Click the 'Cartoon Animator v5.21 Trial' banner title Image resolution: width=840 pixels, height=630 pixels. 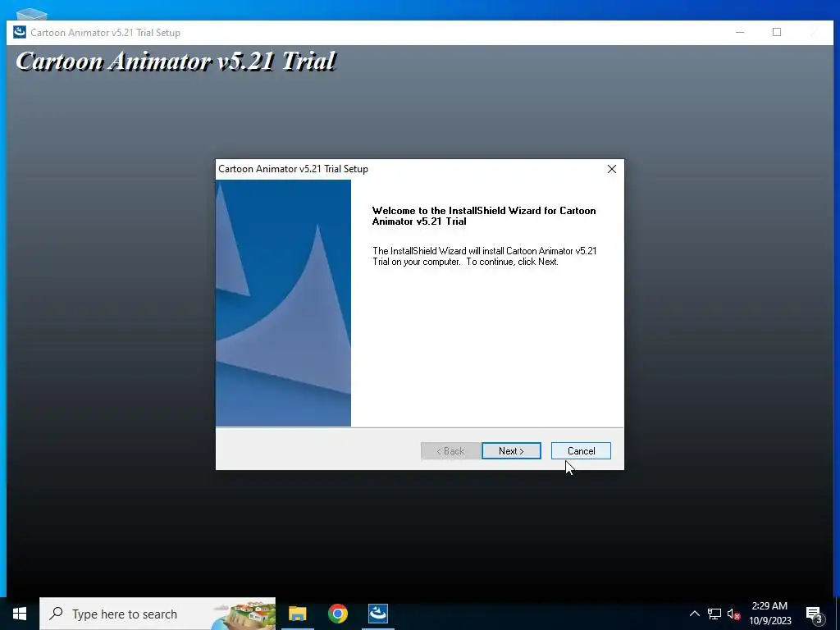pyautogui.click(x=176, y=61)
